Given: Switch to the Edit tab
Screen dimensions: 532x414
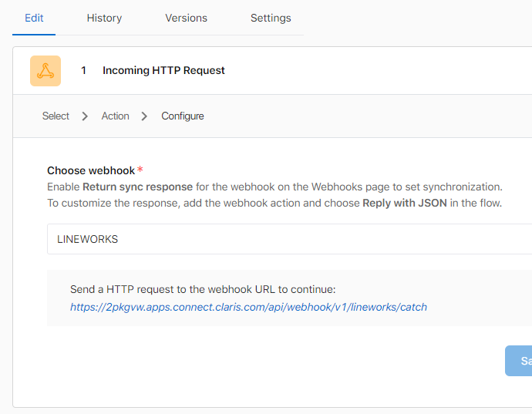Looking at the screenshot, I should pos(34,18).
